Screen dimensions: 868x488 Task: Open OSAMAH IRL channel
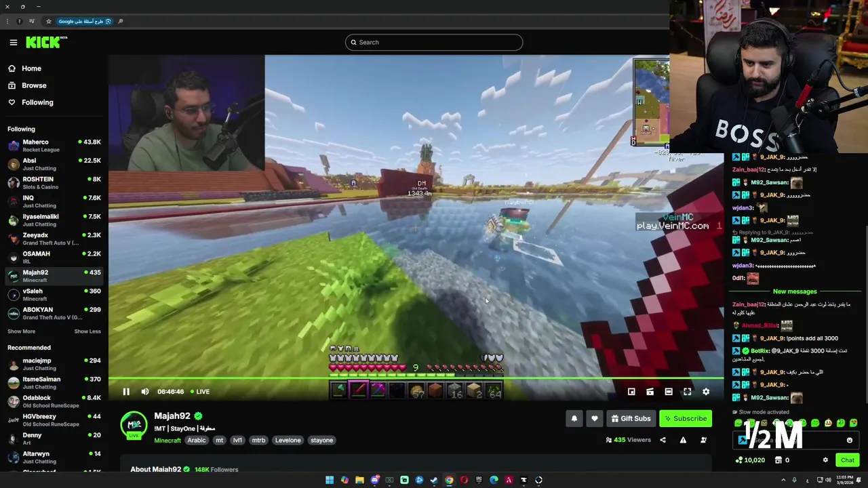[x=54, y=258]
